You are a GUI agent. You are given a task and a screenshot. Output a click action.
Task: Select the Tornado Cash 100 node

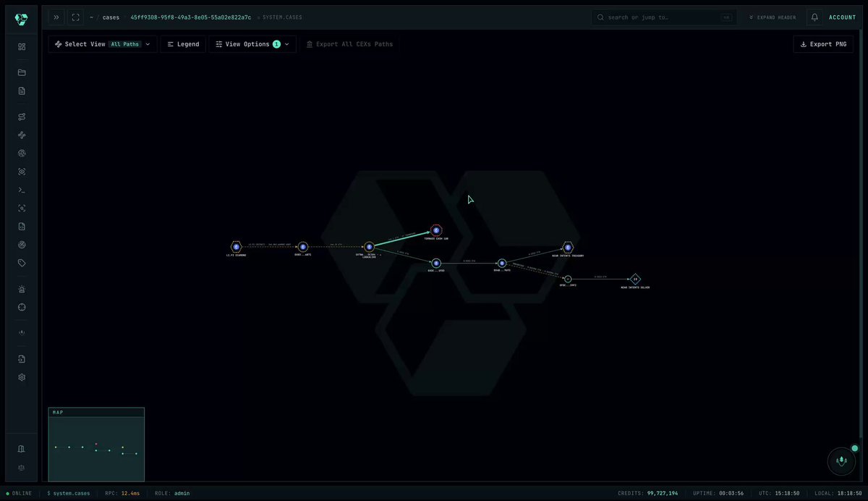[436, 230]
